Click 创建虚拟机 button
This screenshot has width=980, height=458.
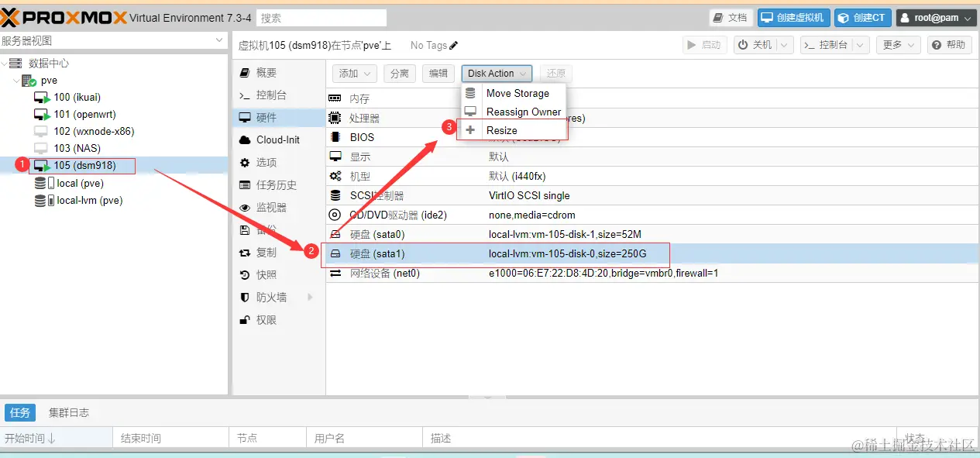[x=794, y=17]
